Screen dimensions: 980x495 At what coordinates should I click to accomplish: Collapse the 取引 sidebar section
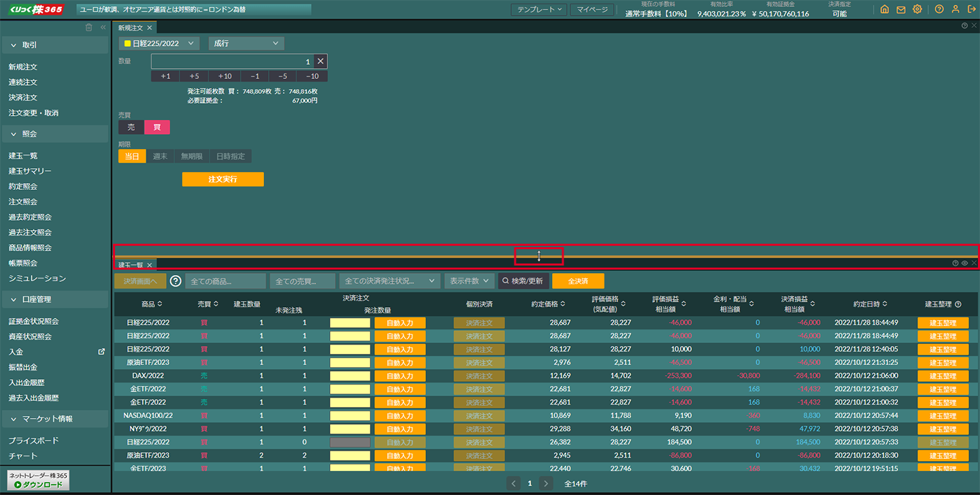click(55, 45)
